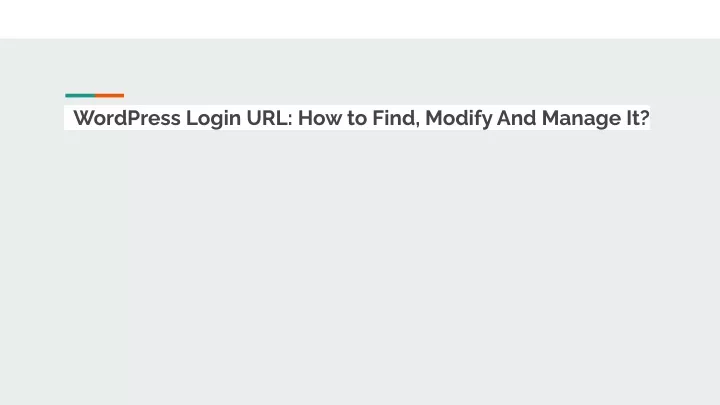Click 'It?' at the heading's end
The image size is (720, 405).
tap(638, 118)
